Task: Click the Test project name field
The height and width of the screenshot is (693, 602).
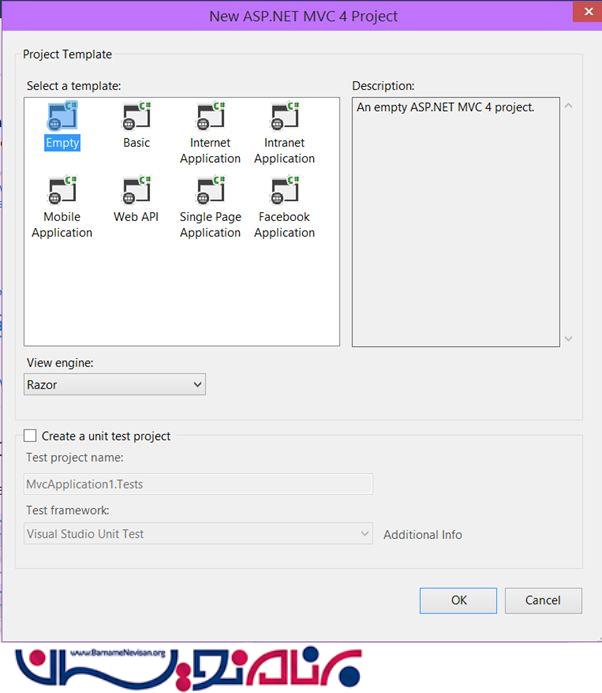Action: tap(198, 484)
